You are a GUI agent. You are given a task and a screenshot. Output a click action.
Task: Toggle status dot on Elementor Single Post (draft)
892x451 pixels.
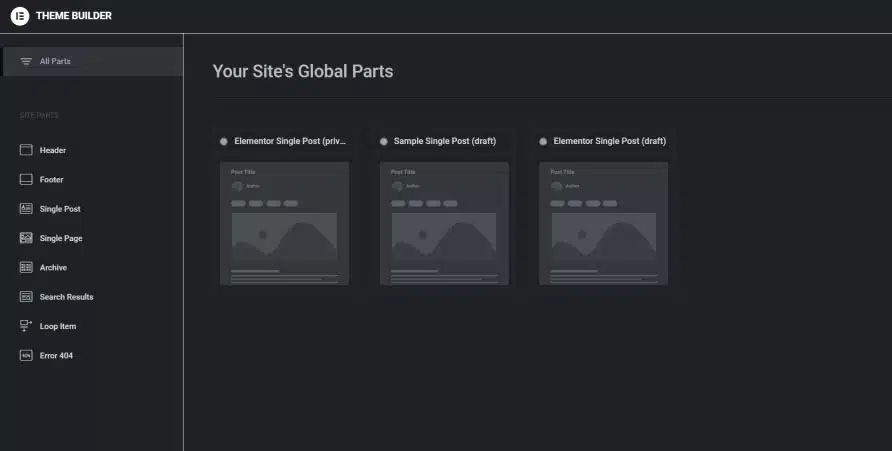[543, 142]
